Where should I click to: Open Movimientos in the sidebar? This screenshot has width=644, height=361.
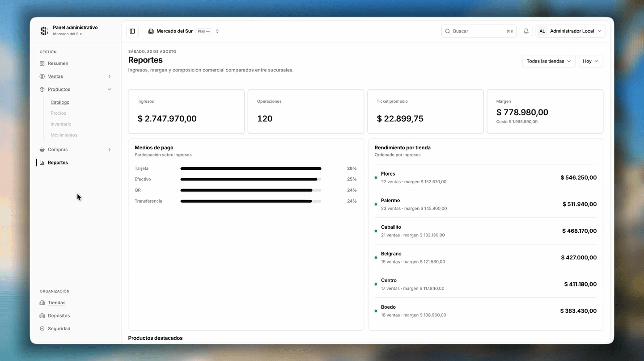point(64,135)
